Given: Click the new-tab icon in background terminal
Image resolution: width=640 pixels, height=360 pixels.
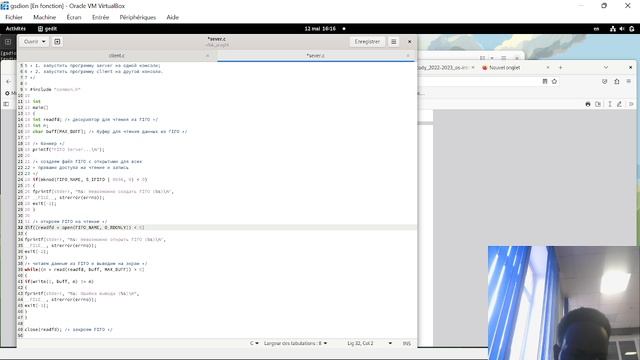Looking at the screenshot, I should (x=8, y=42).
